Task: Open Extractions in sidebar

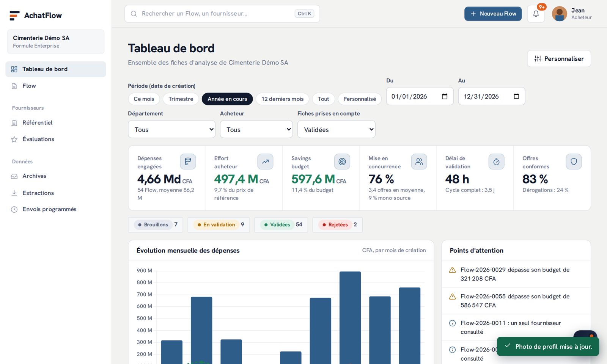Action: pos(56,193)
